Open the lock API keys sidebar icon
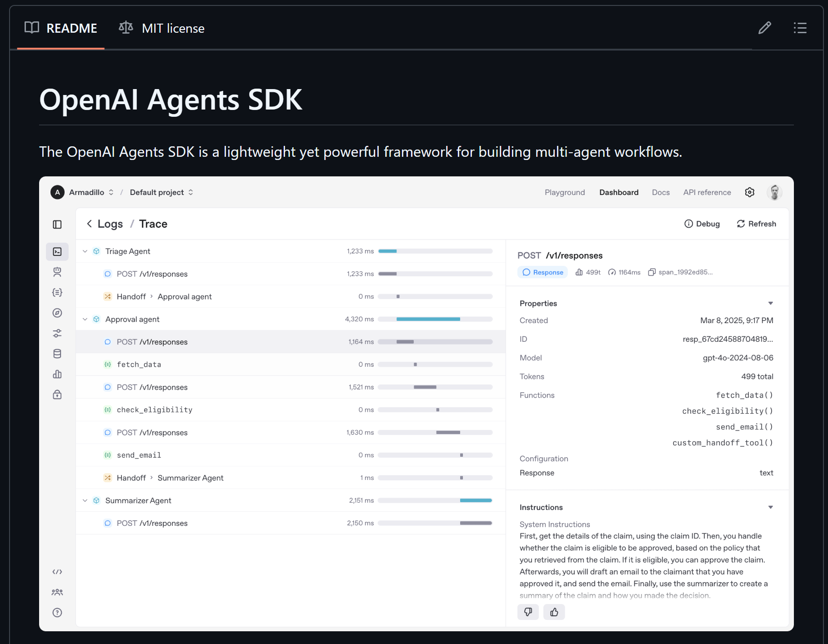Viewport: 828px width, 644px height. (57, 394)
